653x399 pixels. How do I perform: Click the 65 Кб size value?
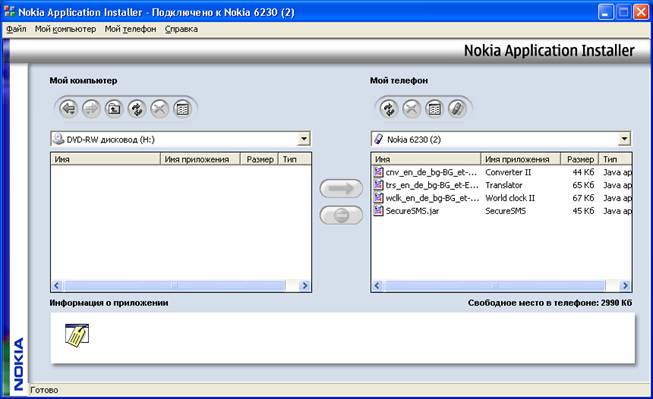click(x=583, y=185)
